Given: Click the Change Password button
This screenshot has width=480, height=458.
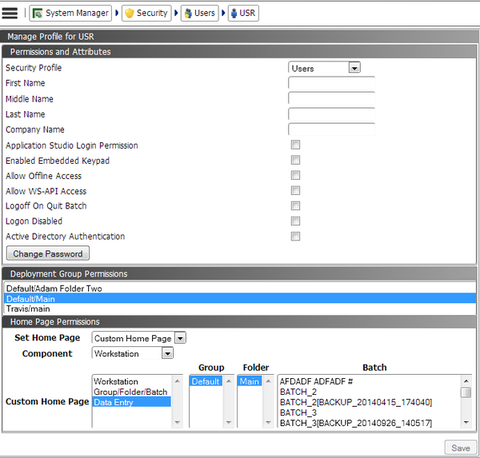Looking at the screenshot, I should 48,254.
